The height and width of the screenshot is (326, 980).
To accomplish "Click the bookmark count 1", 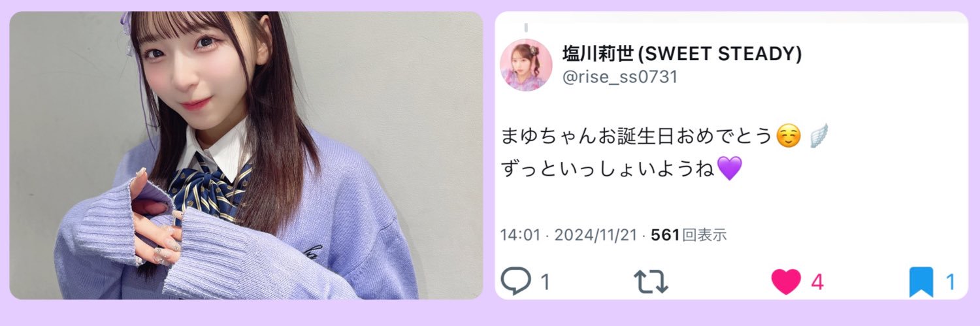I will (951, 282).
